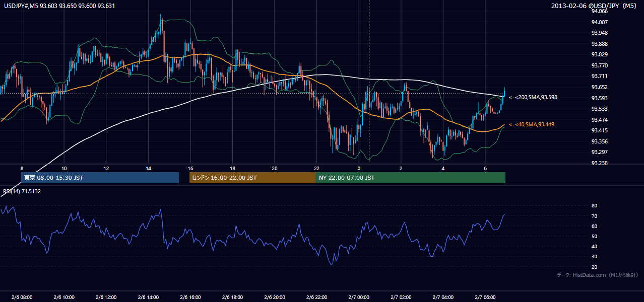The image size is (644, 302).
Task: Click the RSI(14) 71.5132 indicator label
Action: pyautogui.click(x=22, y=191)
